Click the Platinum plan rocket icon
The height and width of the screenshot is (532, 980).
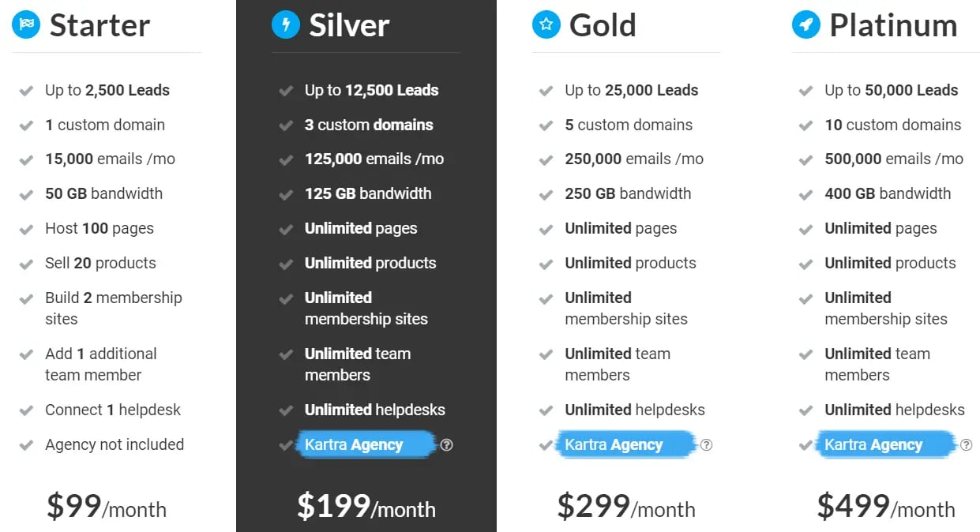pos(805,25)
